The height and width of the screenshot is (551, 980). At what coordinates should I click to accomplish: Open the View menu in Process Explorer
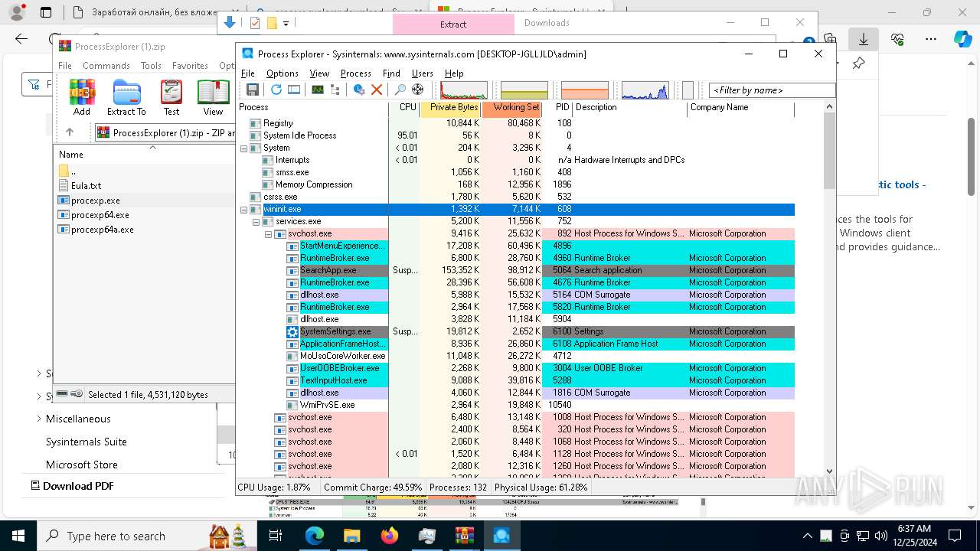pyautogui.click(x=319, y=73)
